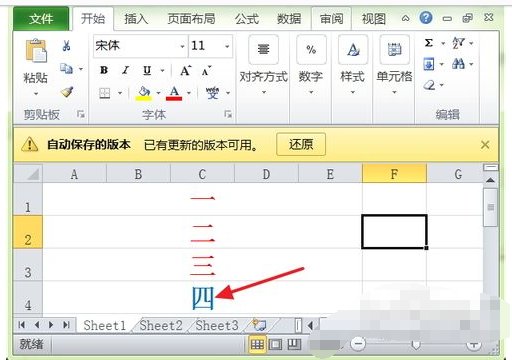Expand the Paste (粘贴) options arrow
Screen dimensions: 512x360
(x=36, y=94)
